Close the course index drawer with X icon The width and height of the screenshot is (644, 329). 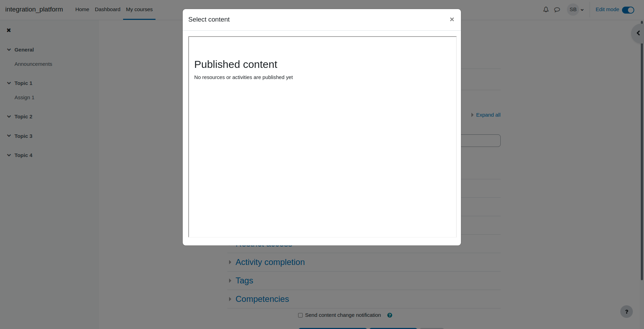point(9,30)
